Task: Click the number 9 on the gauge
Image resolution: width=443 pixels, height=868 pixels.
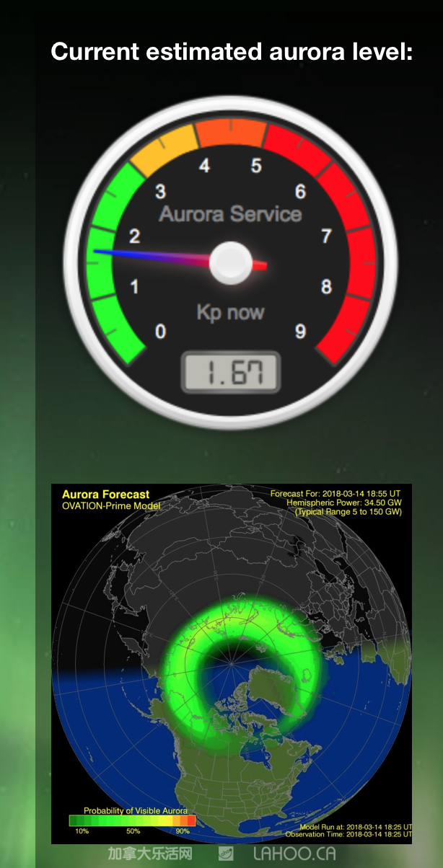Action: click(x=301, y=331)
